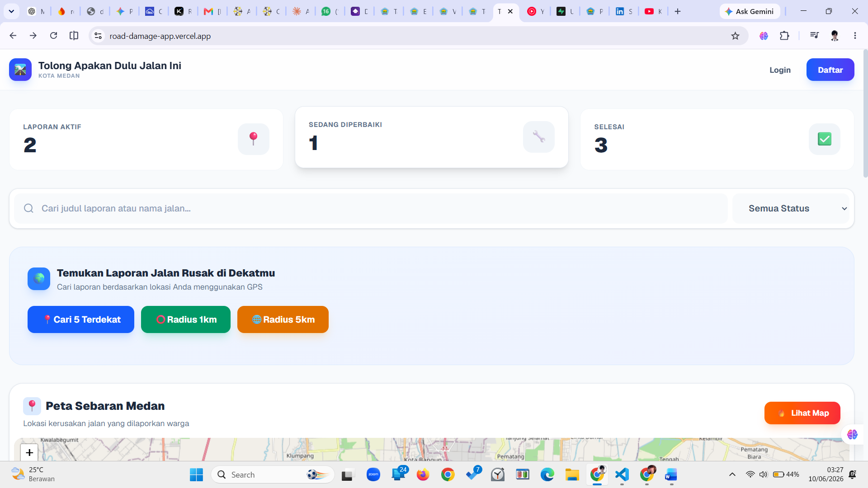Expand the tab search chevron in Chrome

[11, 11]
